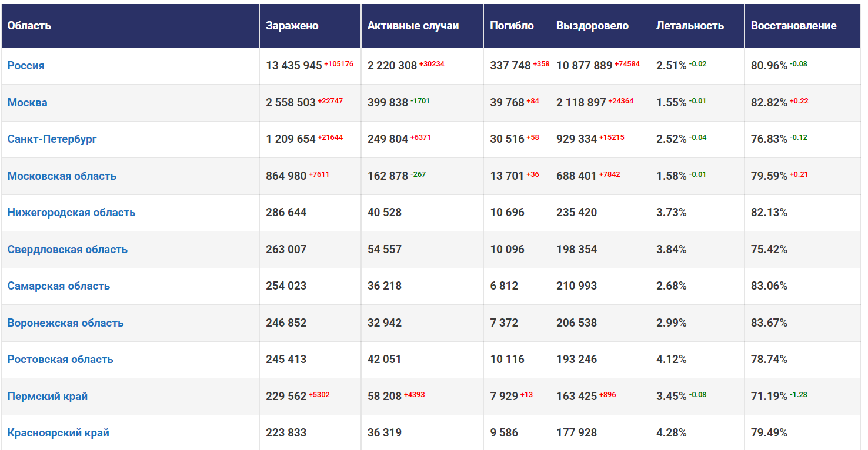Open the Москва region link
The width and height of the screenshot is (868, 450).
[x=28, y=103]
